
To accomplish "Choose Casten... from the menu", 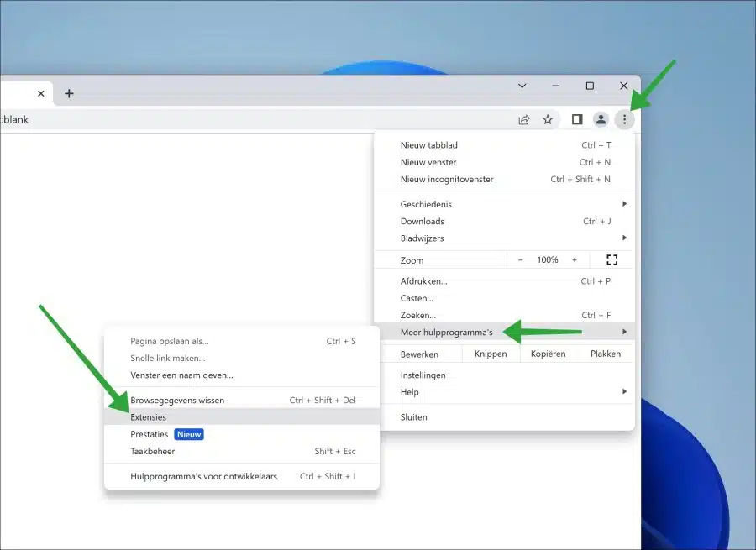I will pos(505,298).
